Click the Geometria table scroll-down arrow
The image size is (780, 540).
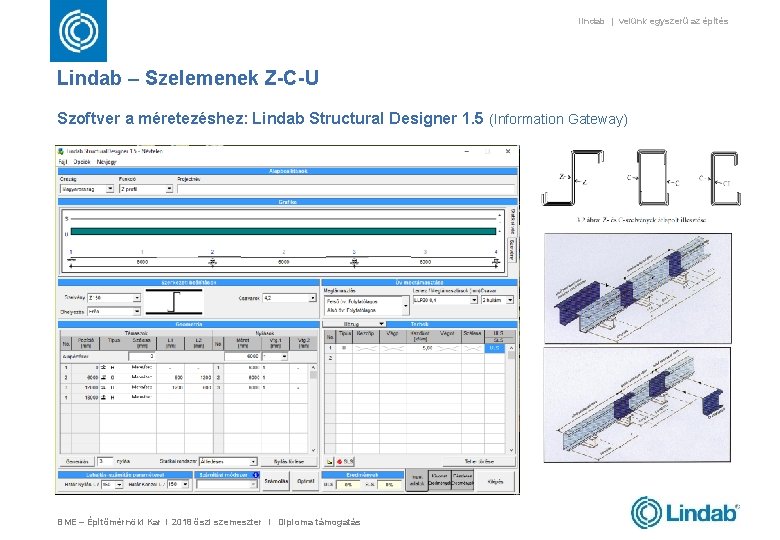click(x=313, y=450)
